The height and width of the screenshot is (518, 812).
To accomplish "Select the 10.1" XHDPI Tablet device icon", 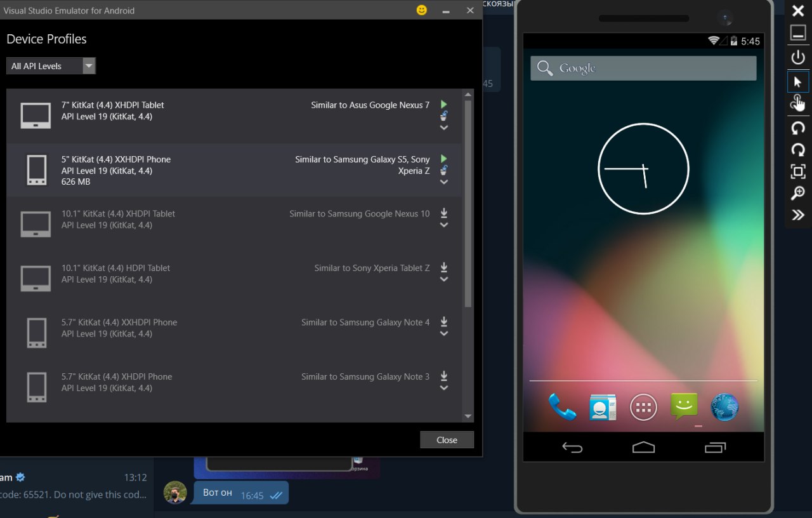I will [x=36, y=225].
